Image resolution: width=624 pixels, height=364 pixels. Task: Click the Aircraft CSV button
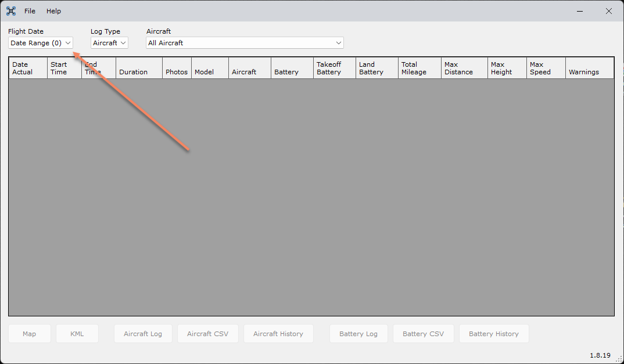click(208, 334)
